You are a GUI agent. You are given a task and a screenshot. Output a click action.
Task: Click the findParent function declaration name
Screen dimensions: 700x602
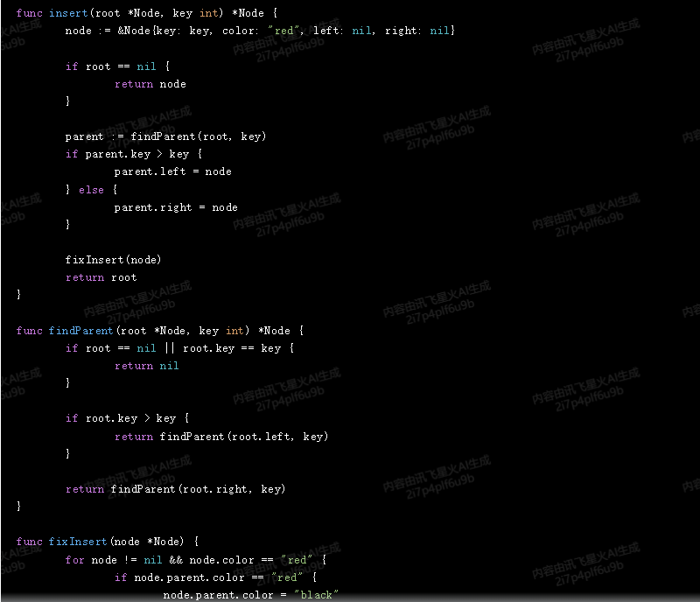[x=81, y=331]
